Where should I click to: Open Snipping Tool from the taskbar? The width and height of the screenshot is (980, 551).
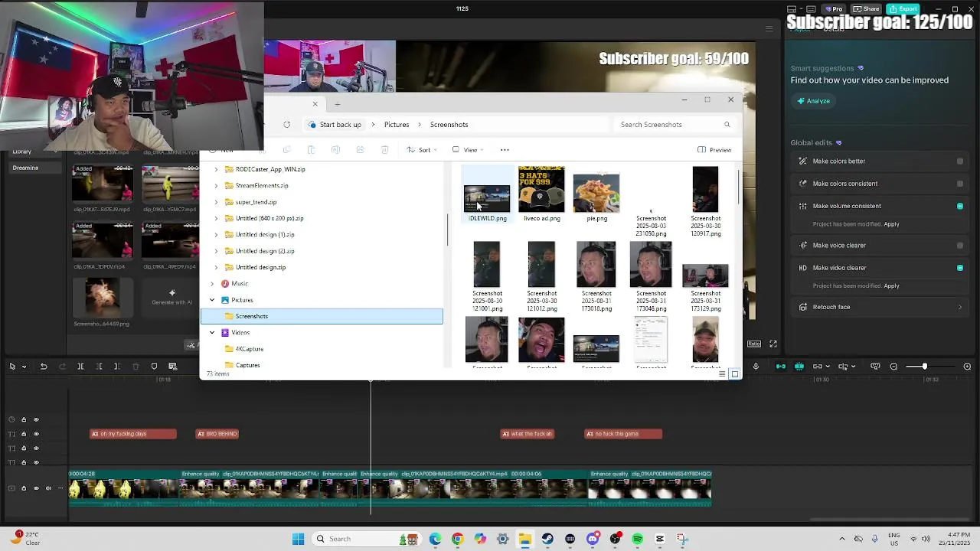tap(682, 539)
